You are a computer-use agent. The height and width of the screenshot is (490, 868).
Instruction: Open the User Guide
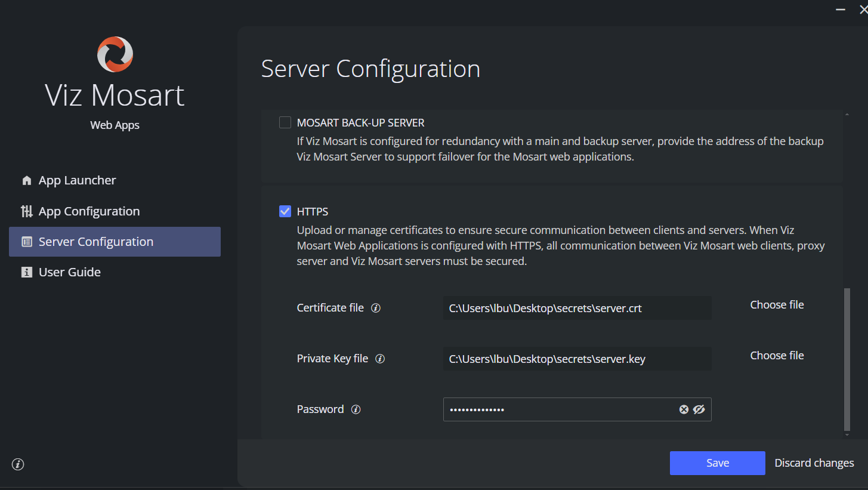pyautogui.click(x=115, y=272)
